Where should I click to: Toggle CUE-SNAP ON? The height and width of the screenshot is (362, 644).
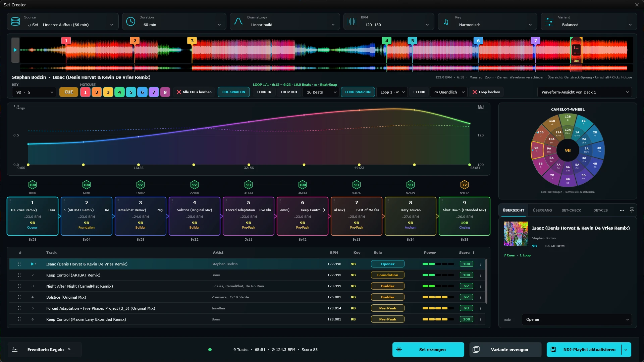[234, 92]
